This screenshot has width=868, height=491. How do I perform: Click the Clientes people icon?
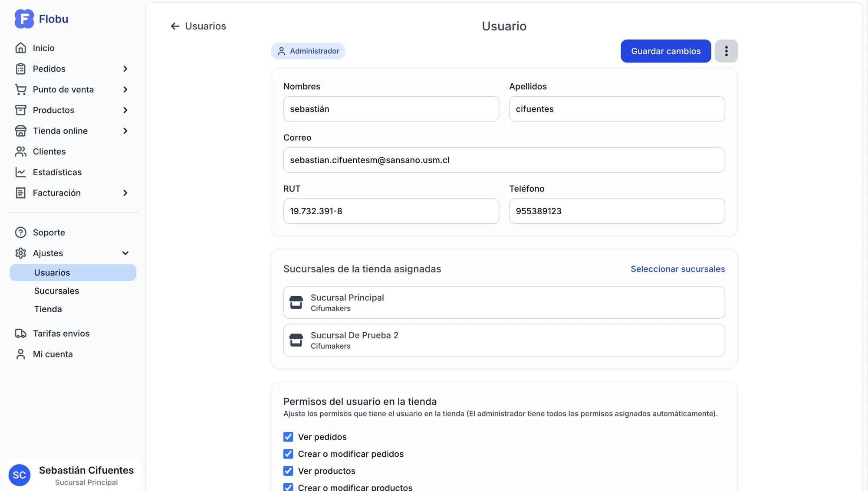20,151
